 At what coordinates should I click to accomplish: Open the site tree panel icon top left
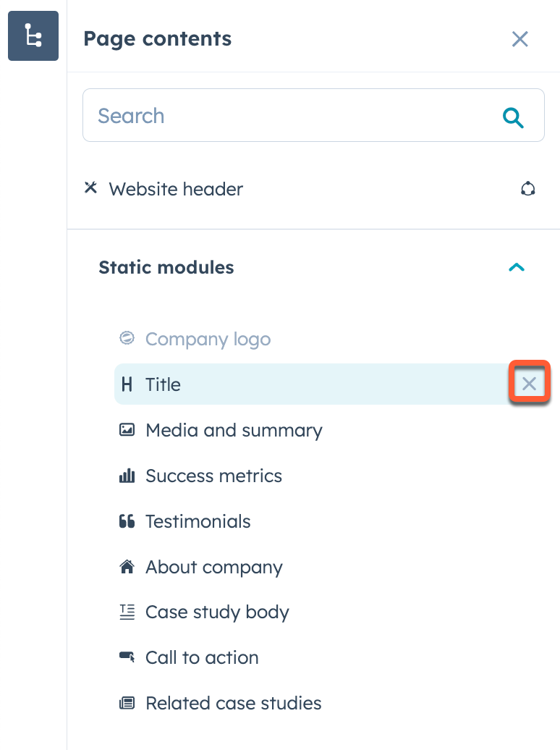[x=33, y=35]
